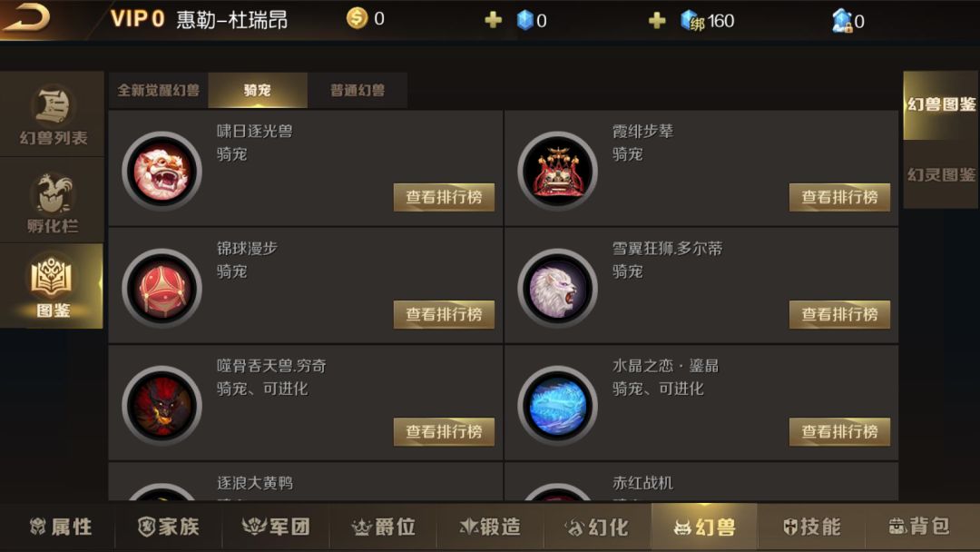
Task: Open 锻造 in bottom navigation
Action: pos(490,527)
